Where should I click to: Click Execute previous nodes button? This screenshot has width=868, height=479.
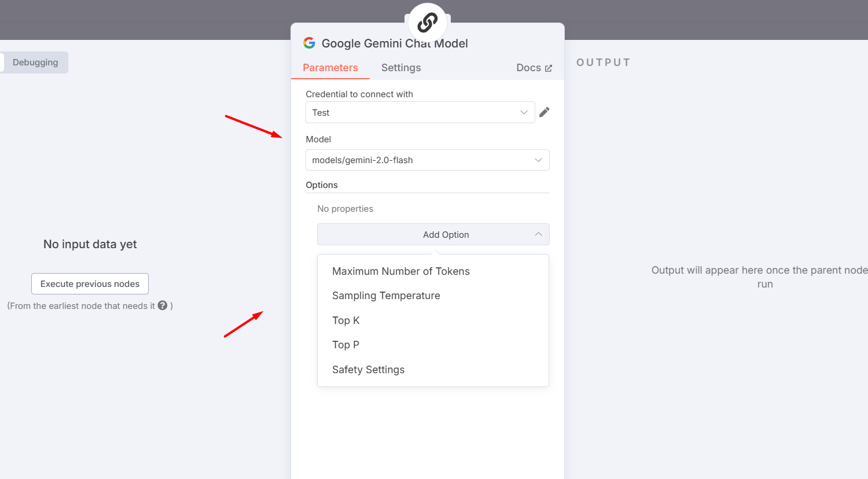click(x=90, y=284)
